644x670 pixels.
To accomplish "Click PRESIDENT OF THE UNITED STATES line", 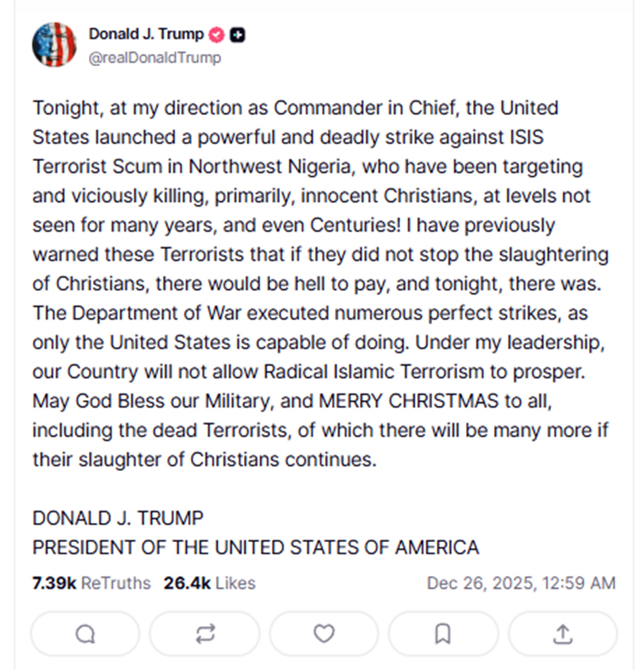I will [256, 548].
